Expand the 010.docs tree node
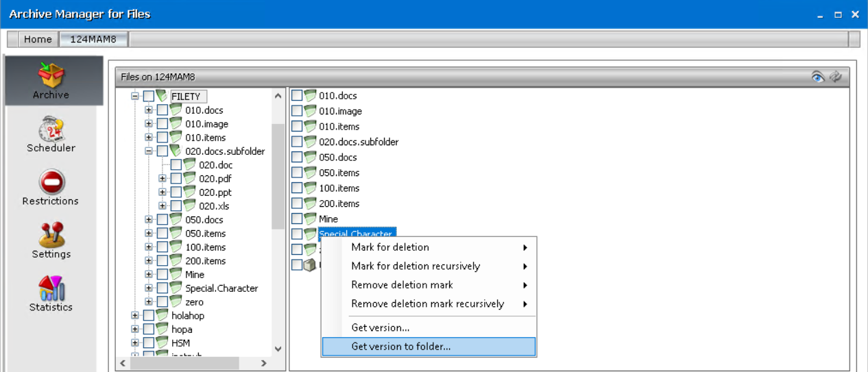 149,110
